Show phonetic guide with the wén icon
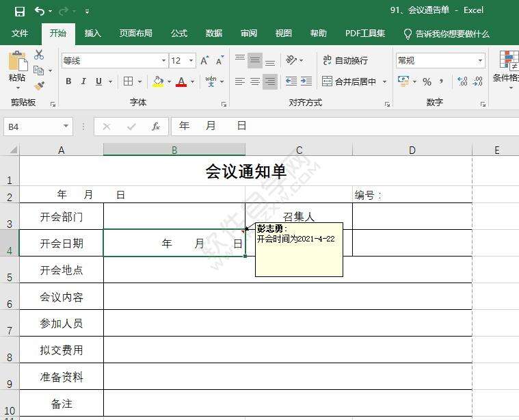Image resolution: width=519 pixels, height=420 pixels. pos(211,81)
